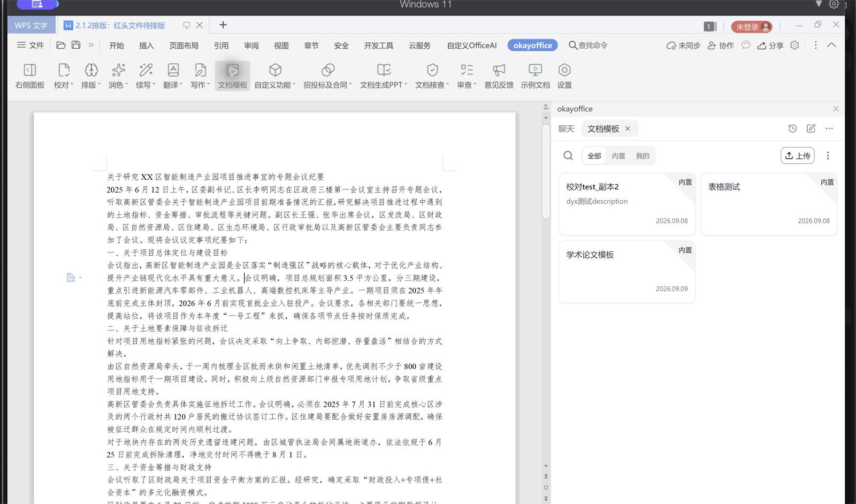This screenshot has height=504, width=856.
Task: Open 意见反馈 feedback
Action: click(x=499, y=75)
